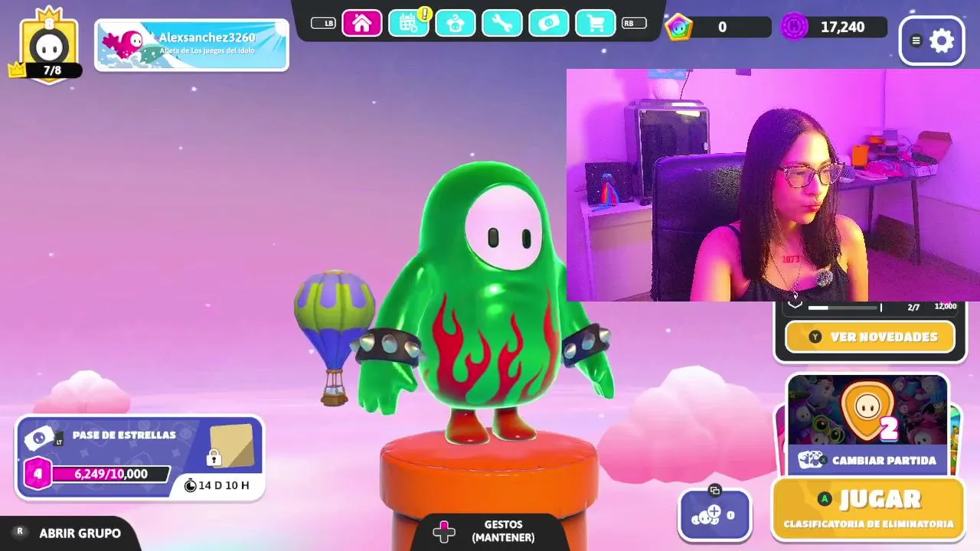The width and height of the screenshot is (980, 551).
Task: Click the orange shield rank 2 emblem
Action: [x=867, y=410]
